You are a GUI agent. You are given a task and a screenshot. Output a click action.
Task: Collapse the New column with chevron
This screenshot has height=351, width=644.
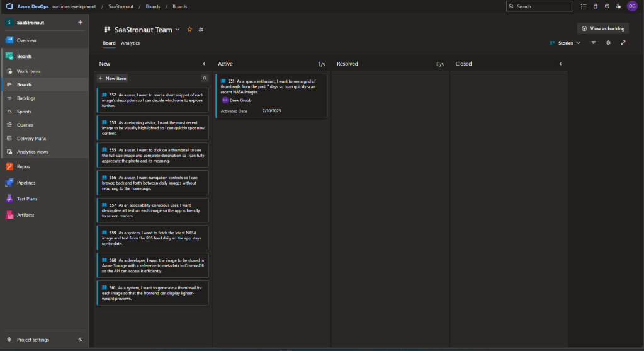pos(204,64)
